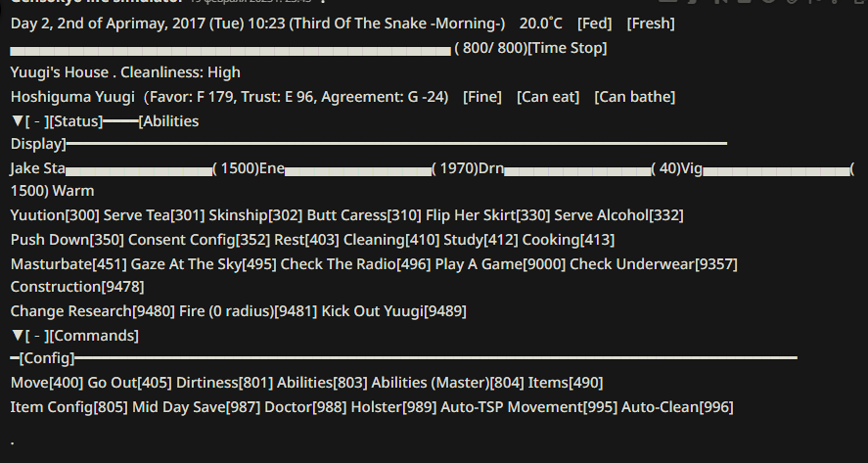
Task: Open Items[490] menu
Action: tap(566, 383)
